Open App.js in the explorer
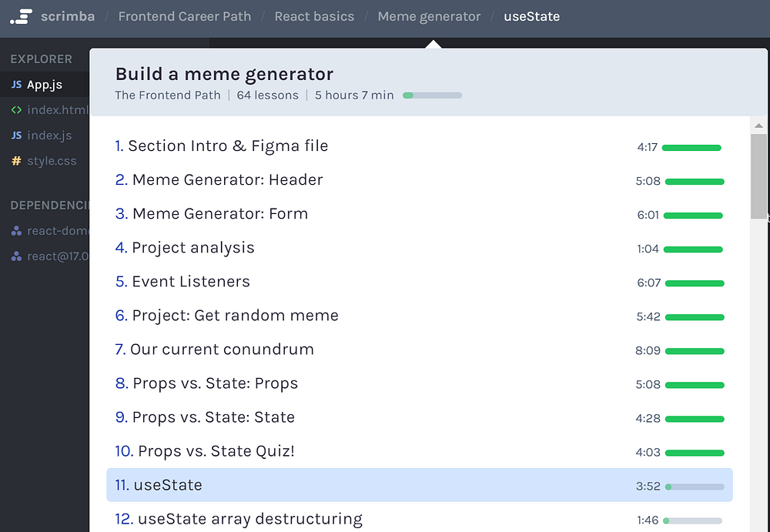The height and width of the screenshot is (532, 770). point(45,85)
